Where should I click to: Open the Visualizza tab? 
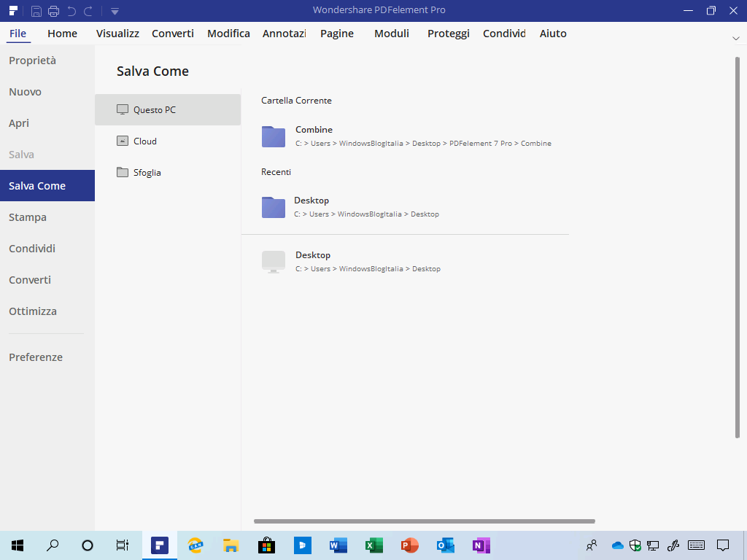point(117,34)
